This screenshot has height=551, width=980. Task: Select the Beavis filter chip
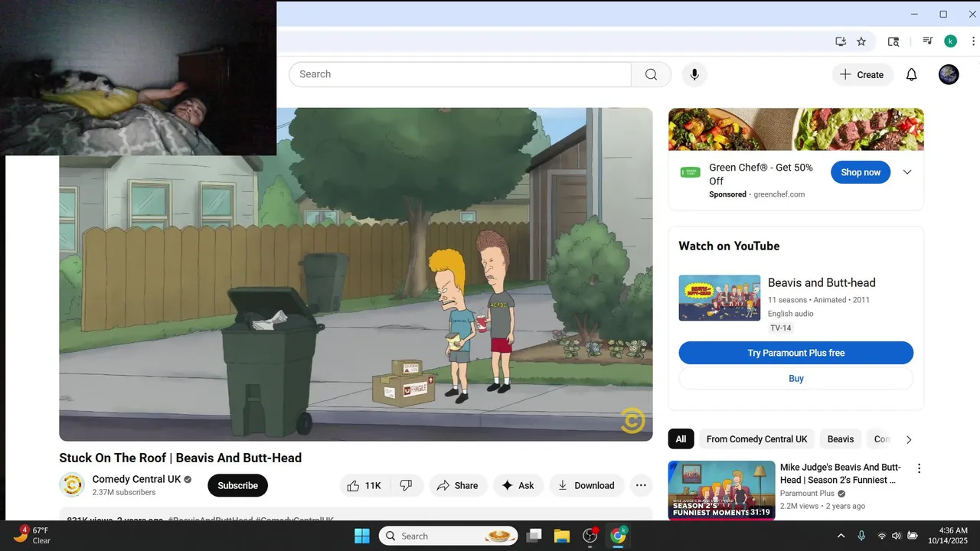(x=840, y=439)
